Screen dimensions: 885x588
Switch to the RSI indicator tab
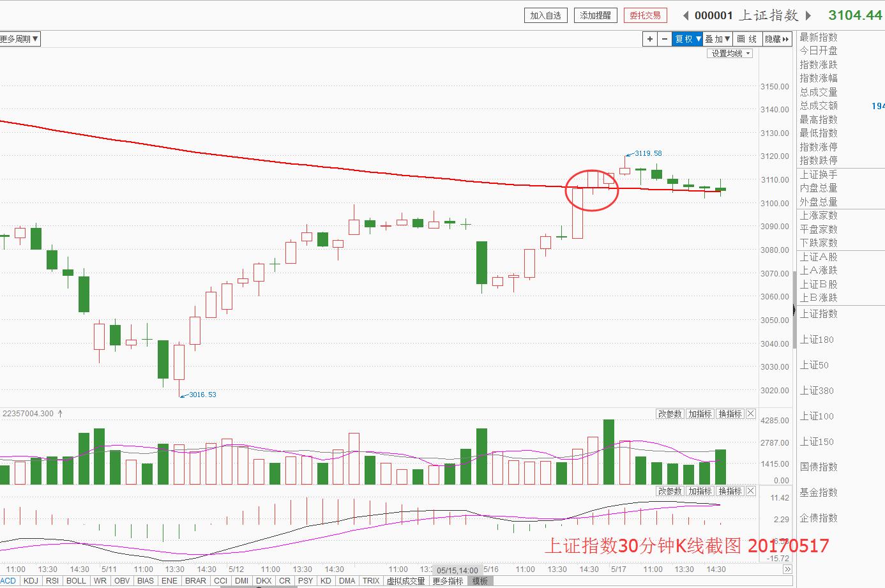click(x=52, y=581)
